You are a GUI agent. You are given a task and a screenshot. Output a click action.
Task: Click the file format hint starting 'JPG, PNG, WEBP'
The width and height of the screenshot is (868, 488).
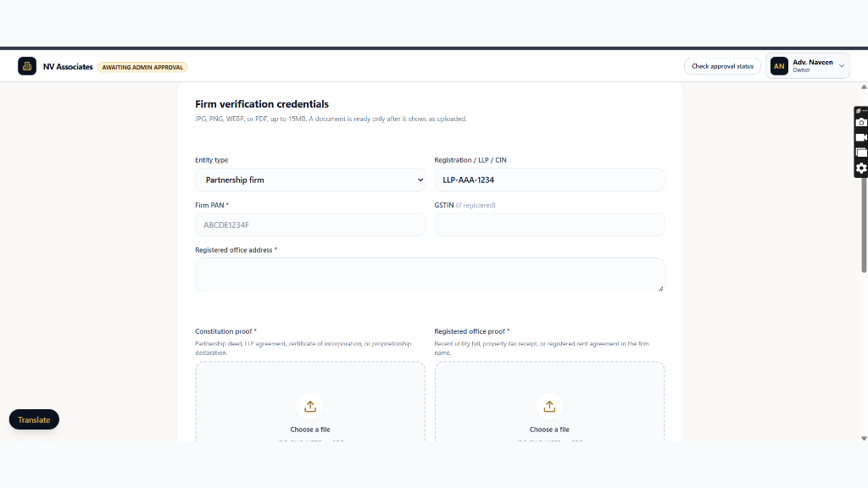tap(331, 119)
